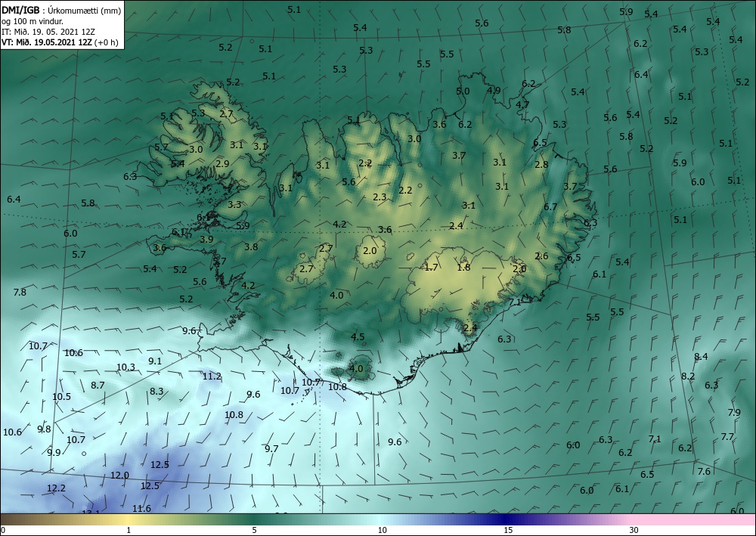
Task: Click the color scale label '15'
Action: coord(508,531)
